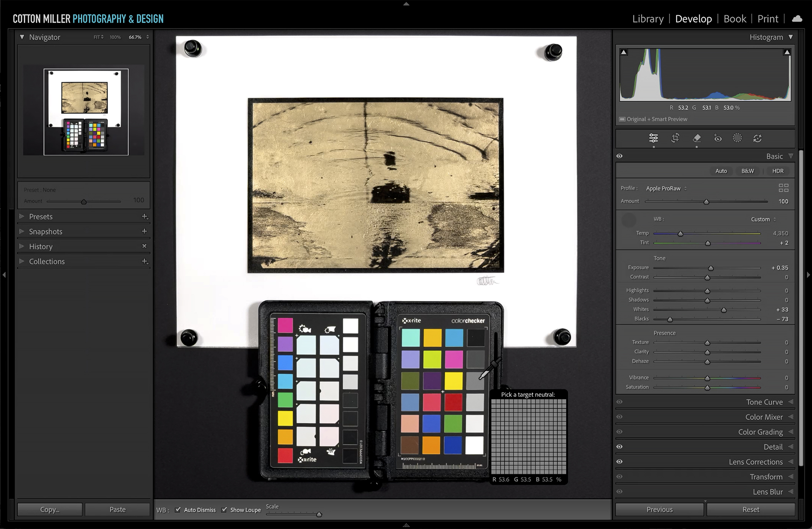This screenshot has height=529, width=812.
Task: Select the Healing eraser tool icon
Action: [697, 138]
